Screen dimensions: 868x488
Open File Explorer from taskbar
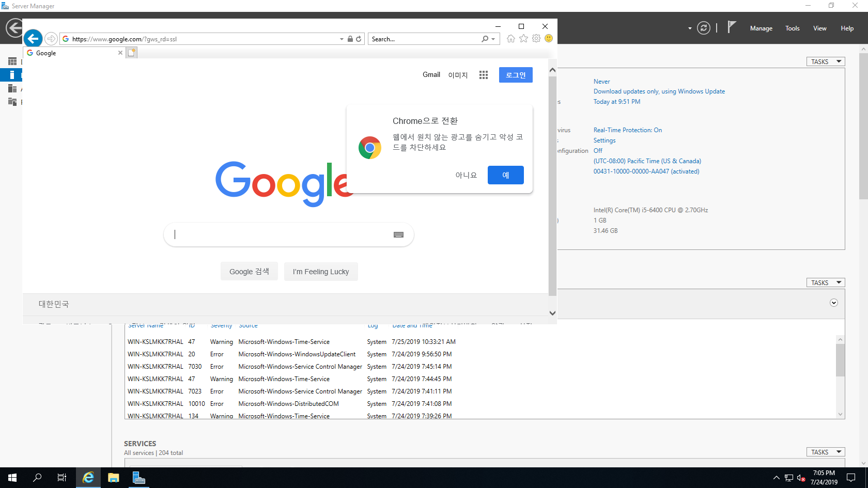114,478
